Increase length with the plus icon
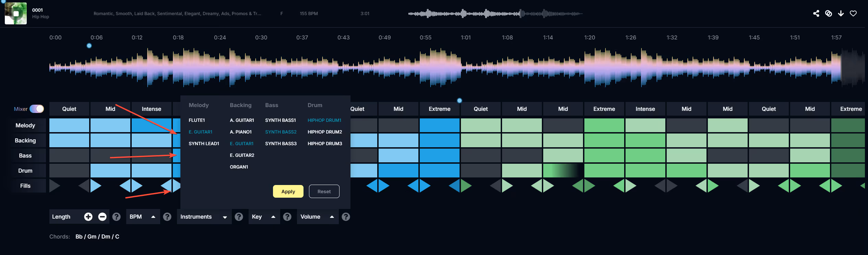This screenshot has height=255, width=868. point(88,217)
